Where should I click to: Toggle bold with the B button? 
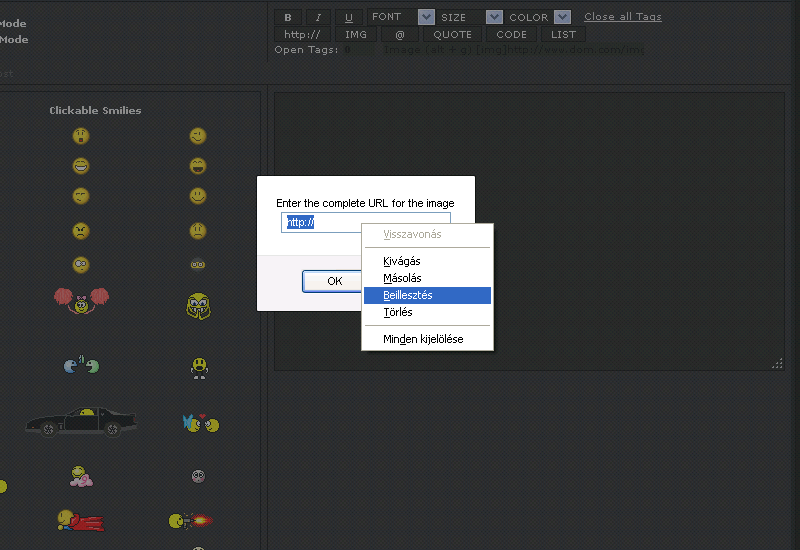click(288, 17)
